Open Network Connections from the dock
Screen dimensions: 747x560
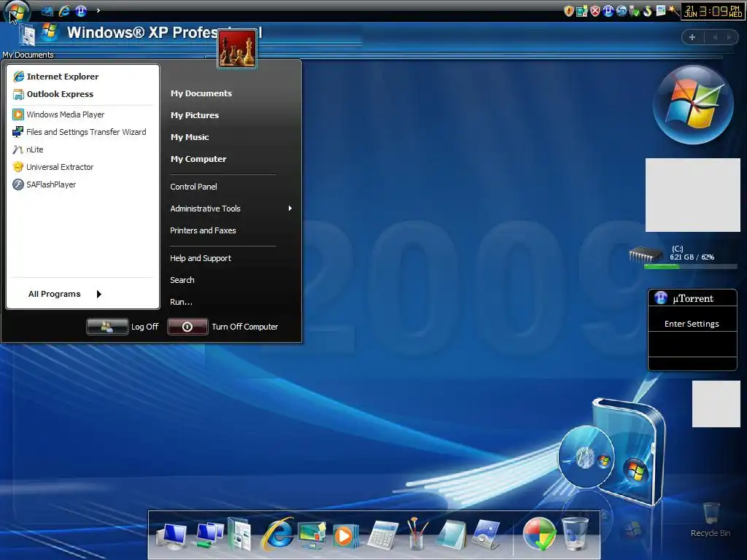(208, 535)
